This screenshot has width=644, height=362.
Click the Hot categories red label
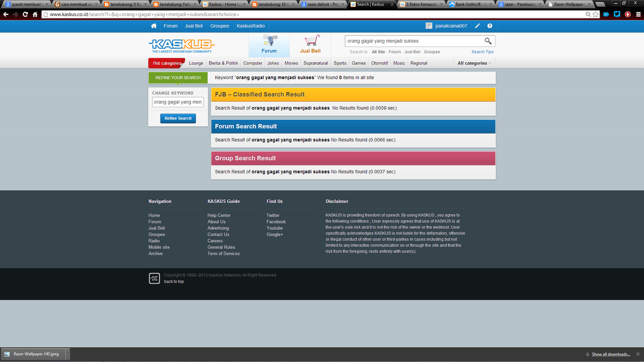pos(167,63)
